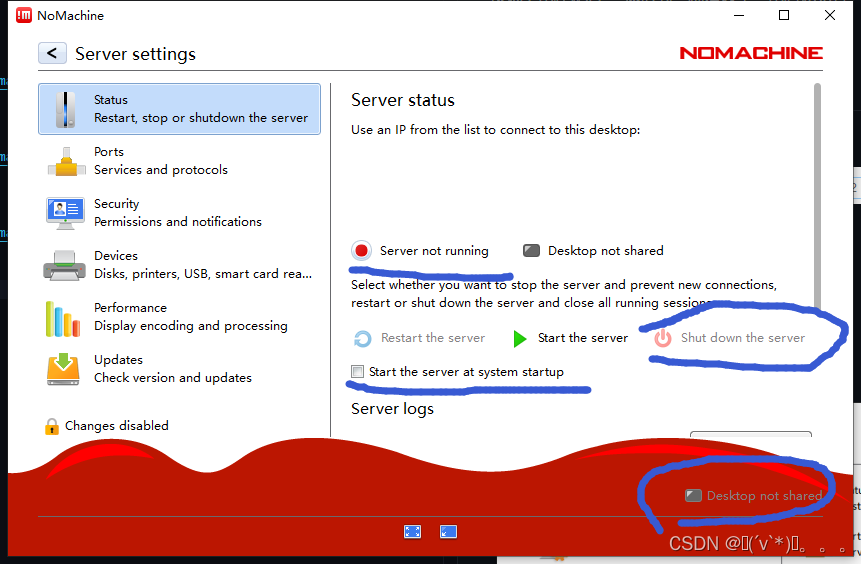Image resolution: width=861 pixels, height=564 pixels.
Task: Click the 'Server not running' text
Action: [x=434, y=251]
